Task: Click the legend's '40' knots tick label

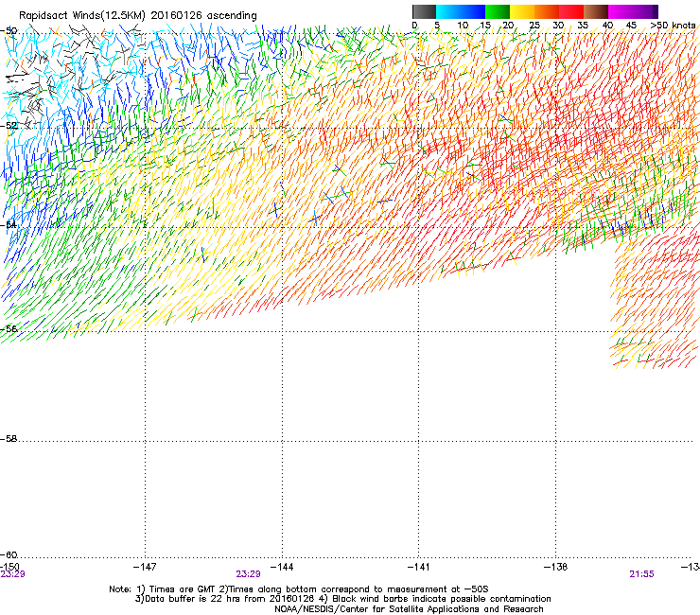Action: [x=607, y=26]
